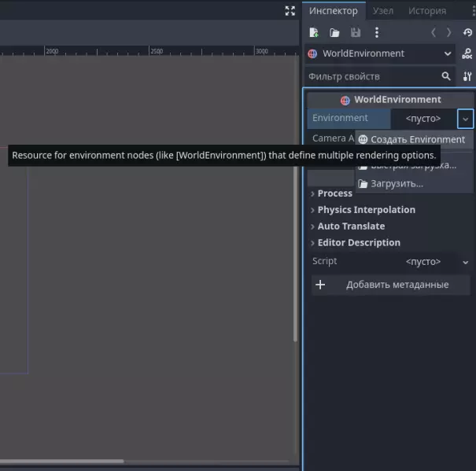476x471 pixels.
Task: Switch to the История tab
Action: [427, 11]
